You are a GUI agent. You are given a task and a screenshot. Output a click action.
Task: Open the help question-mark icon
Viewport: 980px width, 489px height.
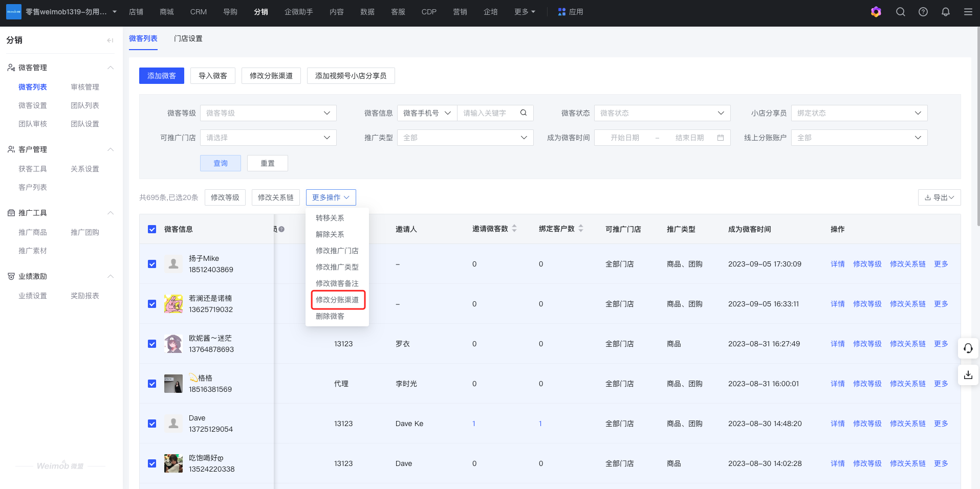(x=923, y=12)
